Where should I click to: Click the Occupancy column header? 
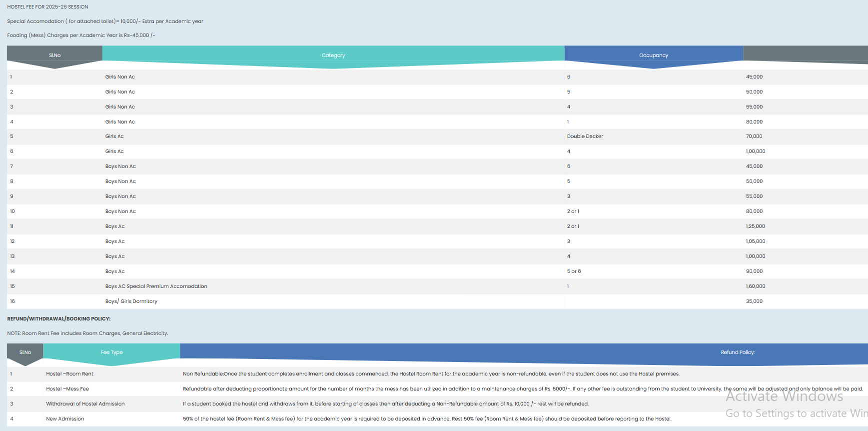(x=653, y=55)
